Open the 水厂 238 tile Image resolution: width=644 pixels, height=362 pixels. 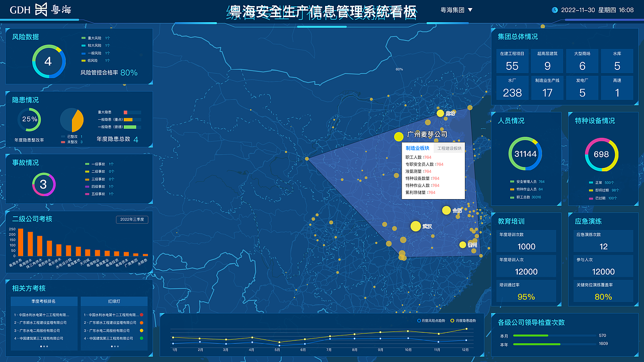pyautogui.click(x=512, y=88)
